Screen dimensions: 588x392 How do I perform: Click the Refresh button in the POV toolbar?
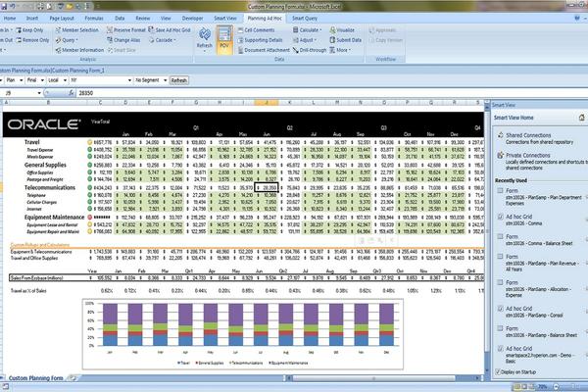click(178, 79)
